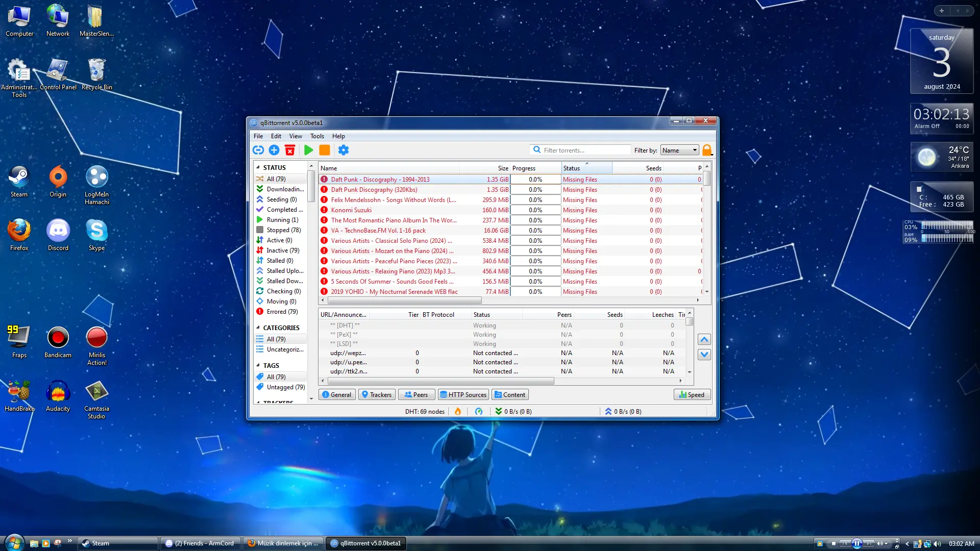Switch to the Content tab
The image size is (980, 551).
pyautogui.click(x=510, y=394)
